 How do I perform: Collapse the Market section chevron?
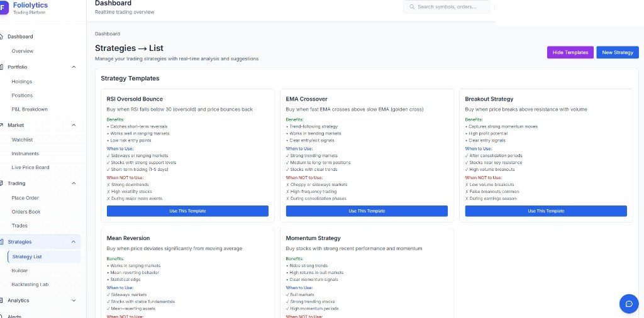[74, 125]
